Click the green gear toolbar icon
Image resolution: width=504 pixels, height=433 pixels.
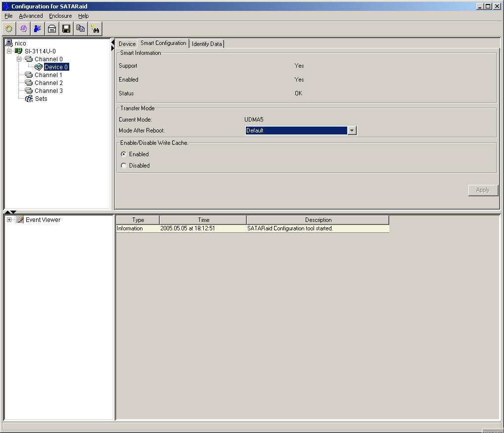click(x=9, y=29)
